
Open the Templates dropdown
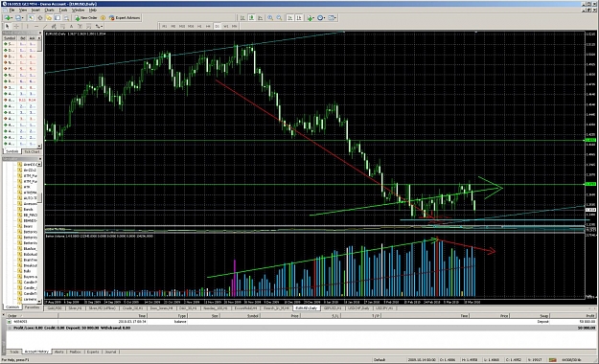pyautogui.click(x=332, y=17)
